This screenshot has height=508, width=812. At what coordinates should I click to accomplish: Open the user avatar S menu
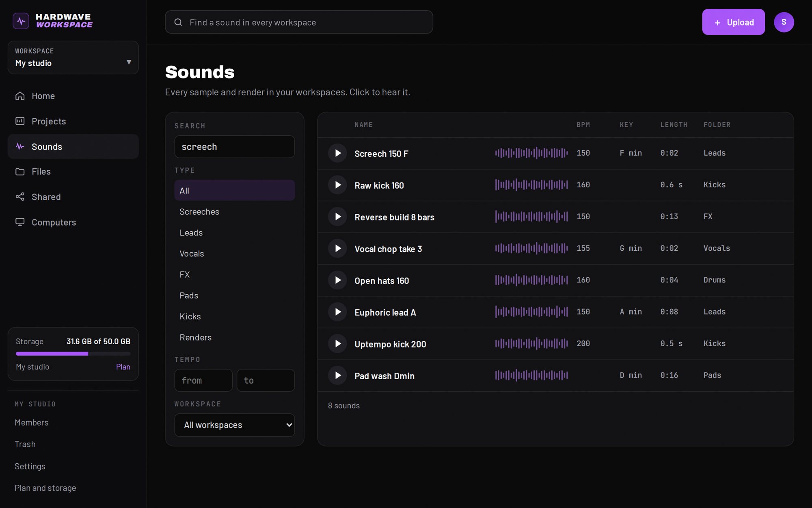click(784, 22)
